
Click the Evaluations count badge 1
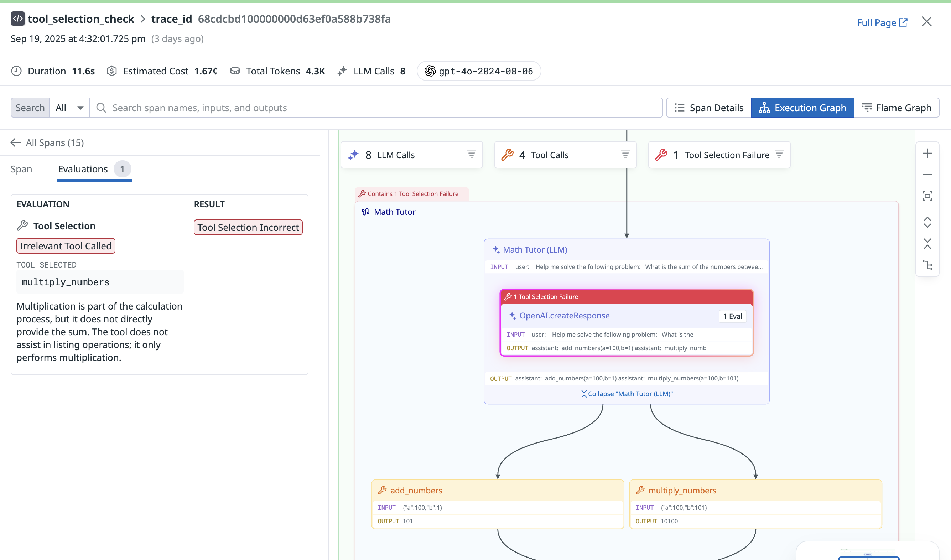tap(122, 169)
